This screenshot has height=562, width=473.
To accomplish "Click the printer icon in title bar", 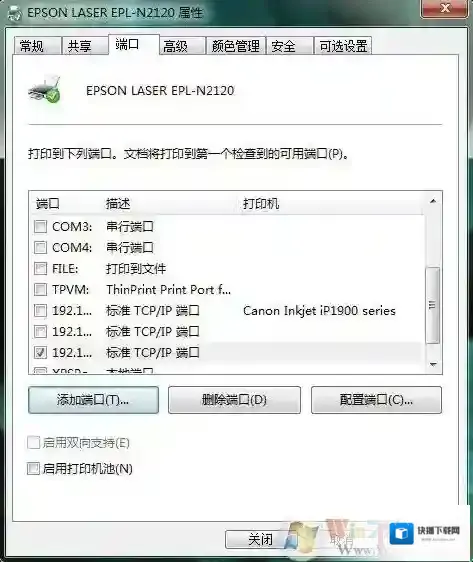I will pos(15,13).
